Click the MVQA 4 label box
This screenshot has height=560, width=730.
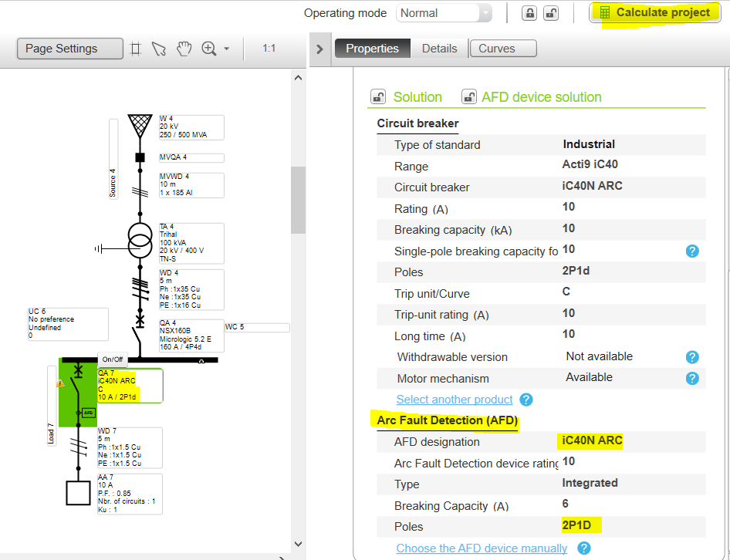coord(191,158)
